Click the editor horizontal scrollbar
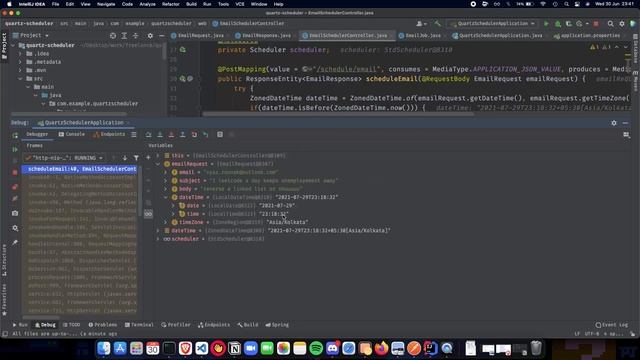The height and width of the screenshot is (360, 640). (x=338, y=114)
